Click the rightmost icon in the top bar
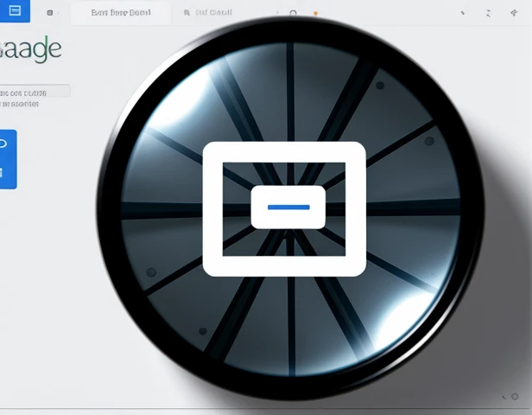Image resolution: width=532 pixels, height=415 pixels. [515, 13]
